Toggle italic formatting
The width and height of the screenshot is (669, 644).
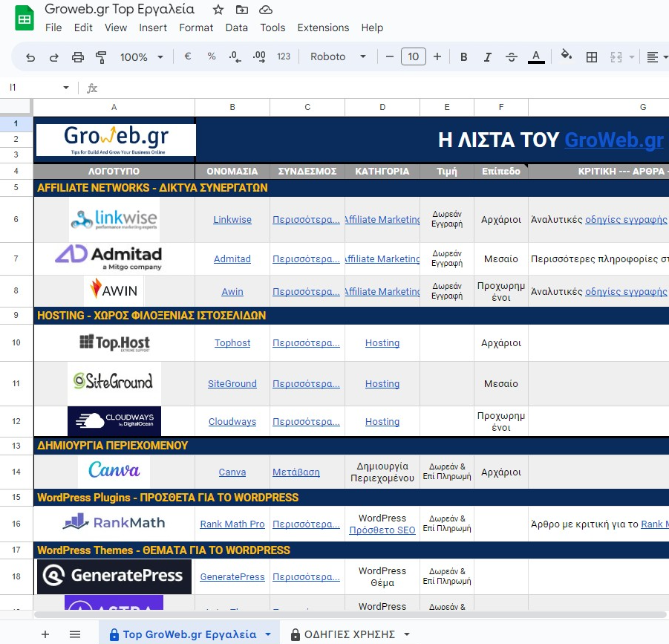click(488, 57)
